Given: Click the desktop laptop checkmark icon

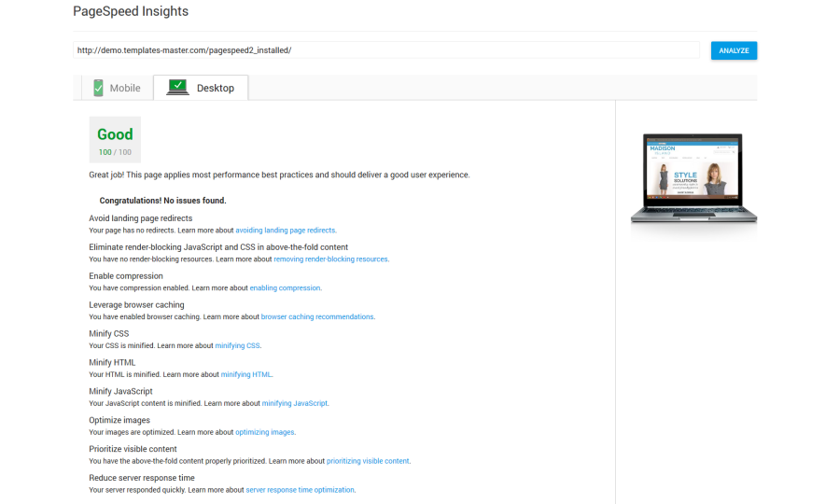Looking at the screenshot, I should pos(177,88).
